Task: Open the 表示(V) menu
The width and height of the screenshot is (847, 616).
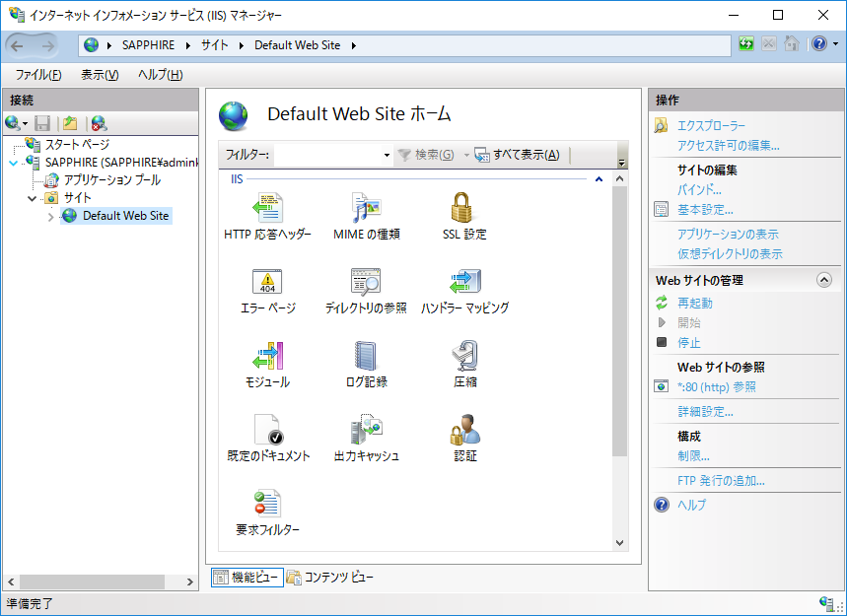Action: [100, 75]
